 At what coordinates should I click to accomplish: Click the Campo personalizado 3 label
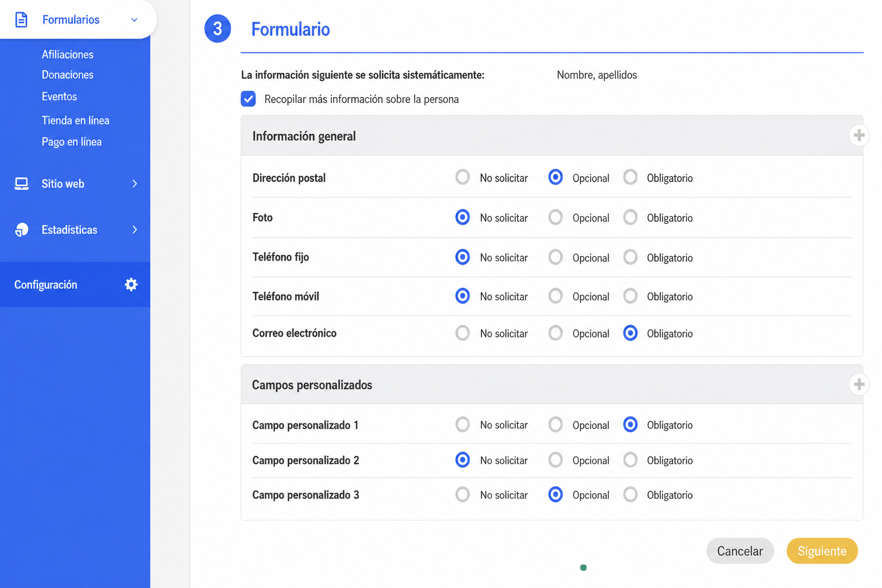(x=305, y=495)
